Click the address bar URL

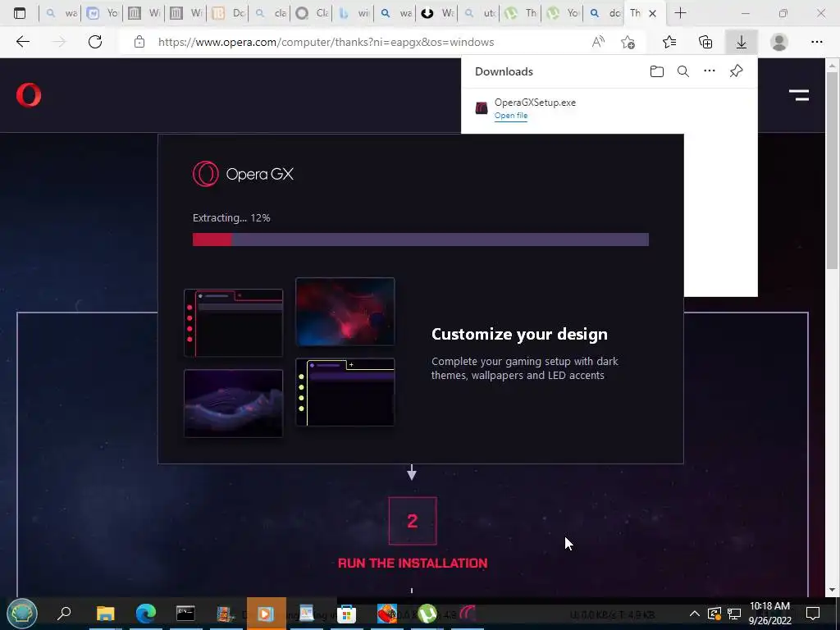click(x=326, y=42)
